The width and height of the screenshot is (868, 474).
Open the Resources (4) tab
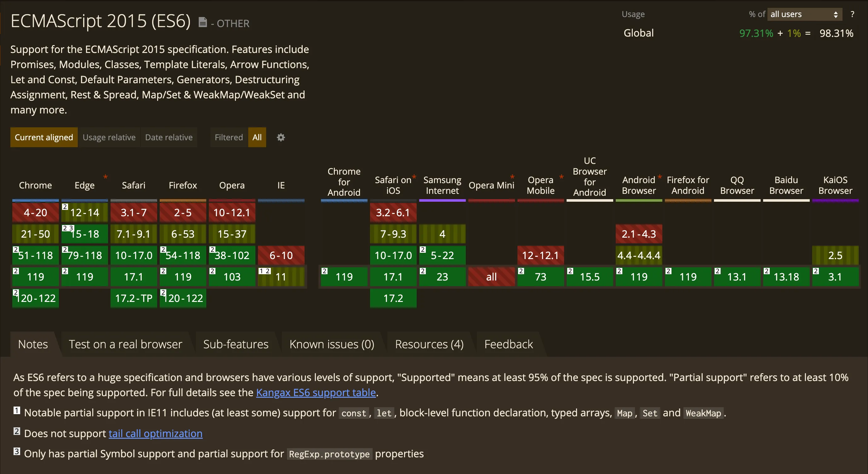tap(429, 344)
